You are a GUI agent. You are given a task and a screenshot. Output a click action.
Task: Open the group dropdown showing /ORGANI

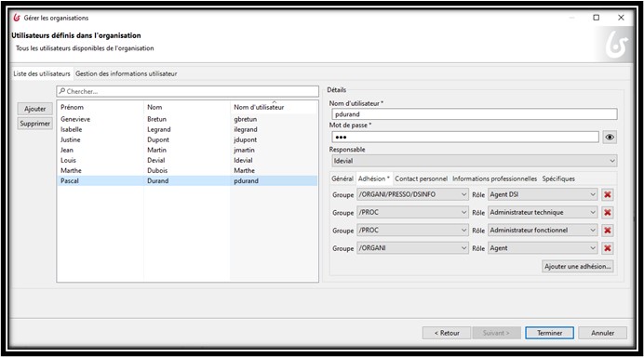pyautogui.click(x=412, y=248)
